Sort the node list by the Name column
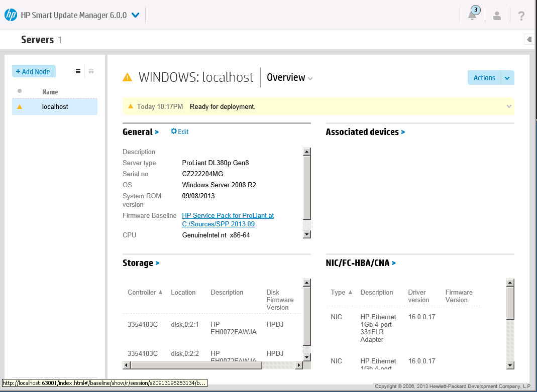 50,92
